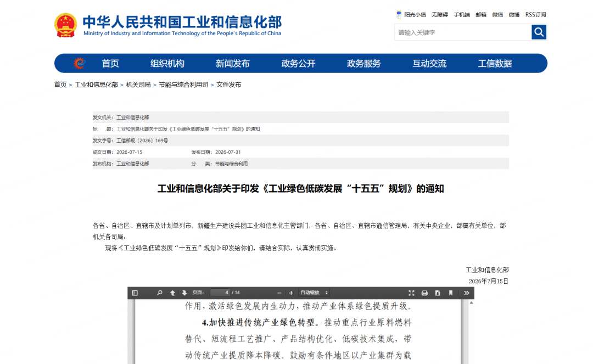Click the 分类 value 节能与综合利用
This screenshot has height=364, width=593.
[232, 164]
